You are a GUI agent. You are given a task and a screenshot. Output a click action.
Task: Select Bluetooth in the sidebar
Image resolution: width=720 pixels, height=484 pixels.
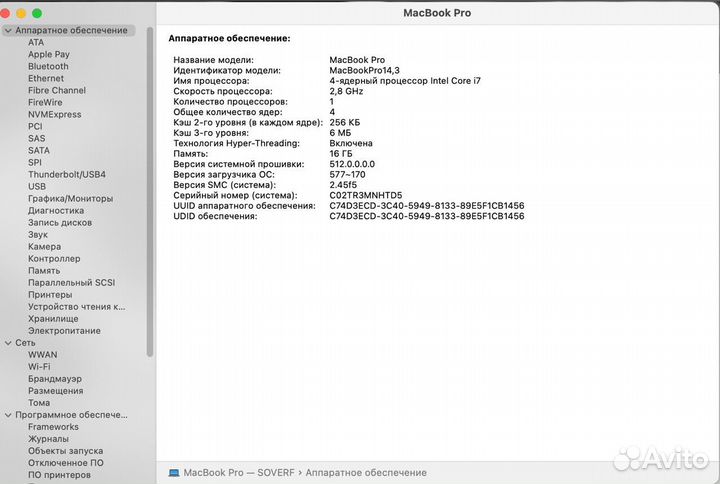click(48, 66)
